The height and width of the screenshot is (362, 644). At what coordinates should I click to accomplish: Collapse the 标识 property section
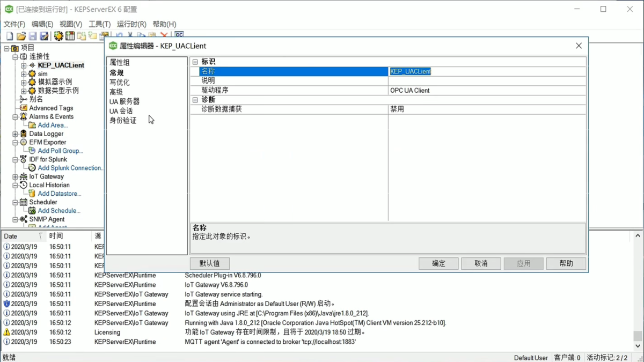[195, 62]
